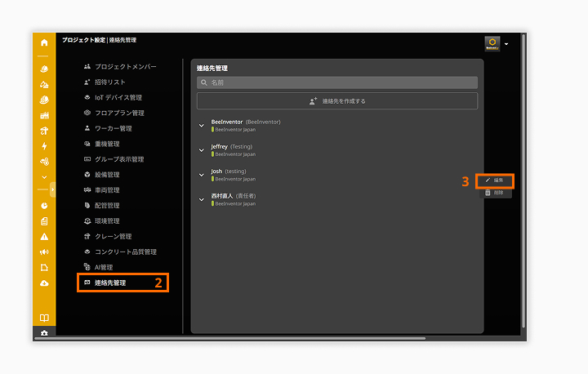Click the hexagon project avatar
Viewport: 588px width, 374px height.
(492, 43)
